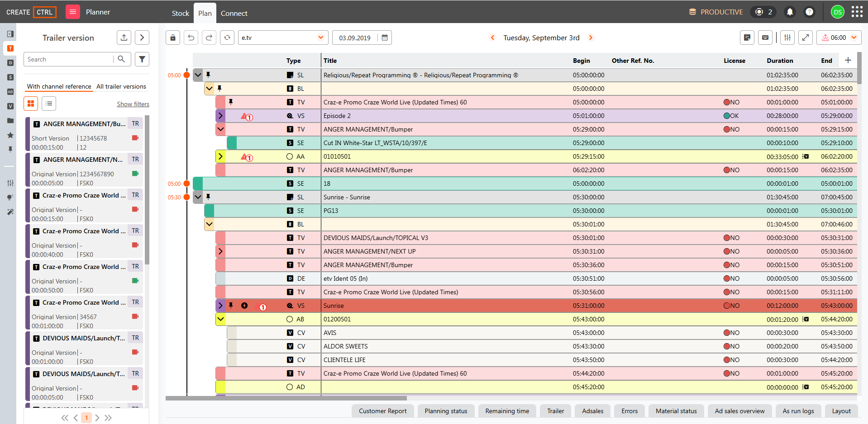Open the Material status button
Image resolution: width=868 pixels, height=424 pixels.
676,411
